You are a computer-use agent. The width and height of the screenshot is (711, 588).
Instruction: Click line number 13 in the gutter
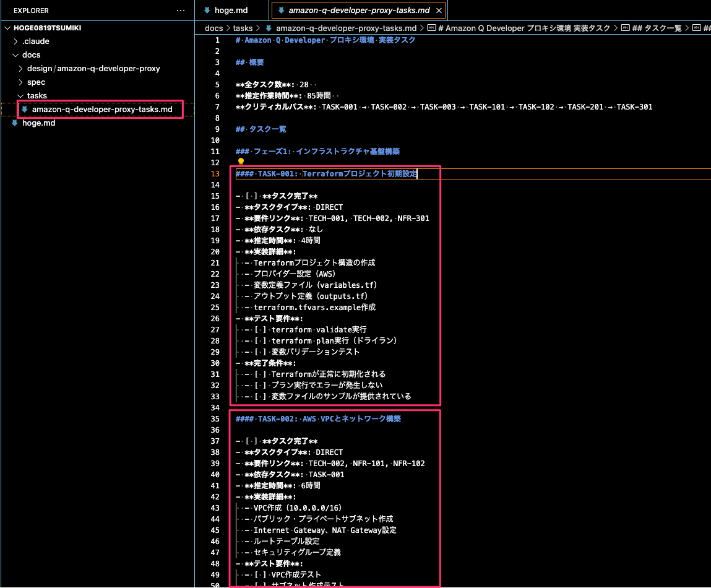click(215, 174)
